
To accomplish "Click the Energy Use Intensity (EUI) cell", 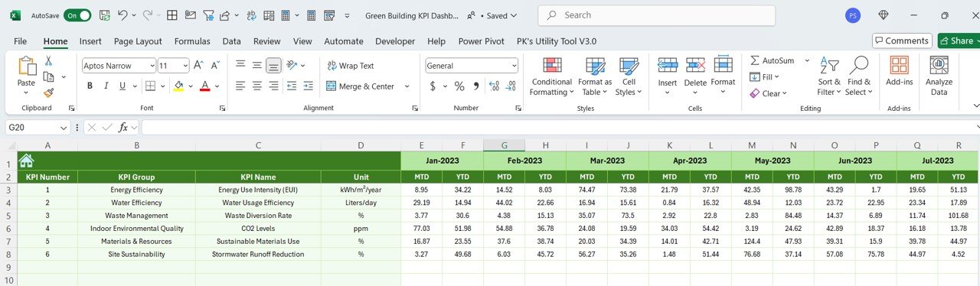I will pos(258,190).
